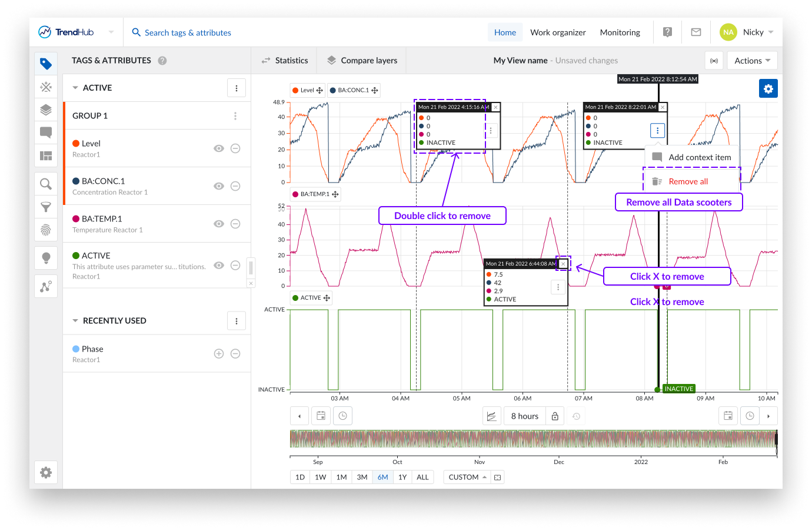Select the 1Y time range button

(x=402, y=477)
